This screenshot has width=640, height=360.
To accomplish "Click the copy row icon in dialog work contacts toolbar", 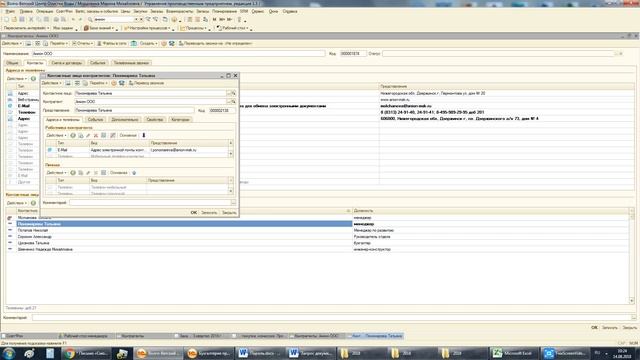I will (81, 135).
